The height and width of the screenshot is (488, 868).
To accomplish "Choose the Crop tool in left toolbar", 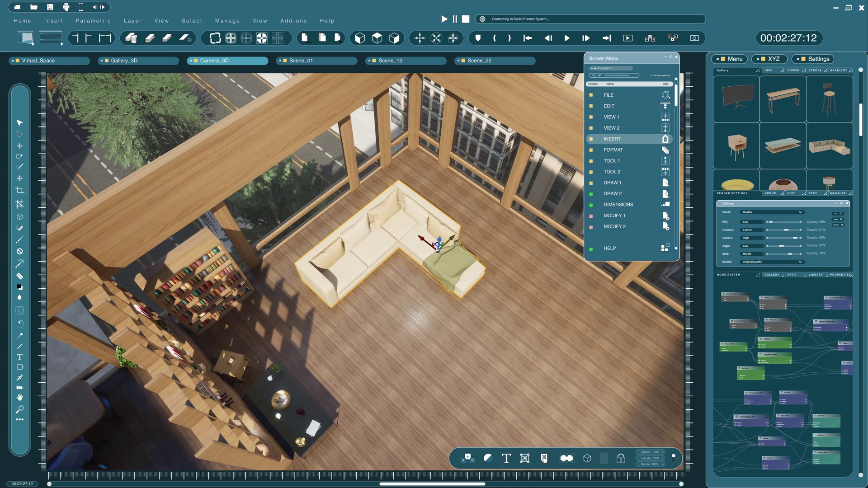I will point(19,191).
